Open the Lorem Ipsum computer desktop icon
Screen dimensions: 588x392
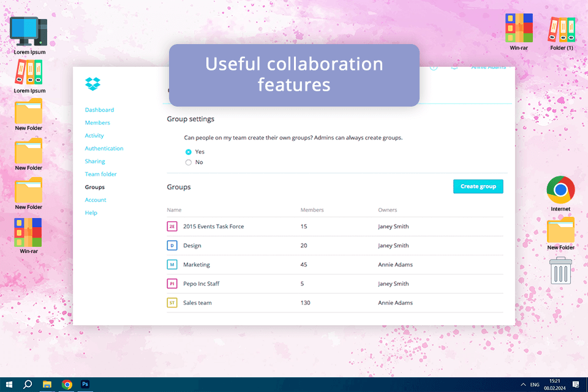point(29,32)
